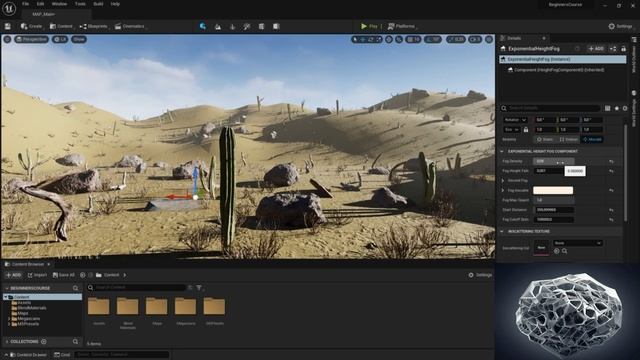Open the Details panel view settings gear
Viewport: 640px width, 360px height.
point(625,108)
